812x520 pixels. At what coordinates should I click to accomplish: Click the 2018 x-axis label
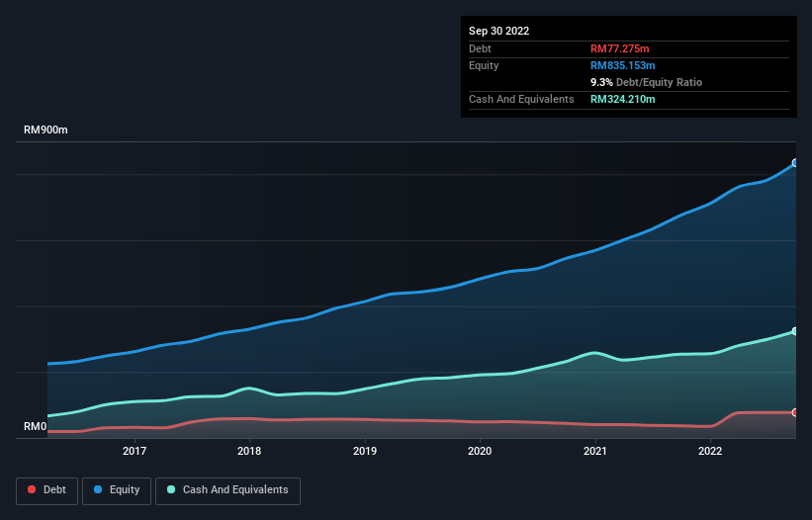[249, 451]
